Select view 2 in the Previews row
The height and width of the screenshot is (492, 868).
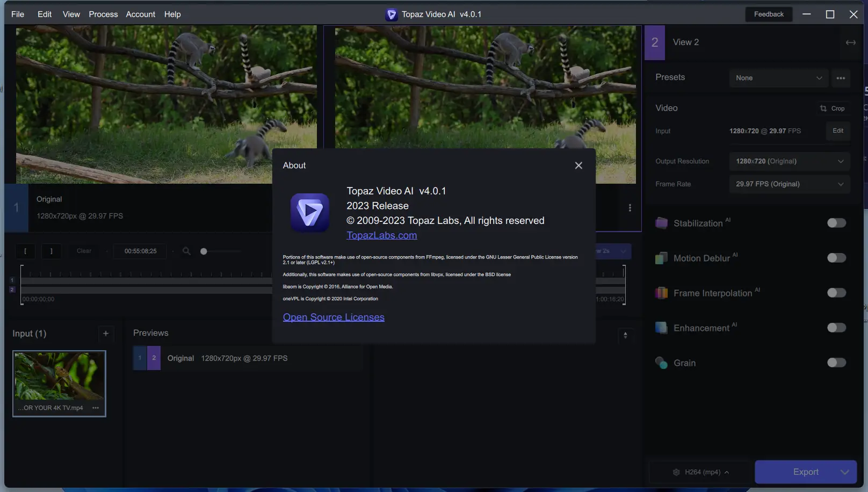coord(154,358)
